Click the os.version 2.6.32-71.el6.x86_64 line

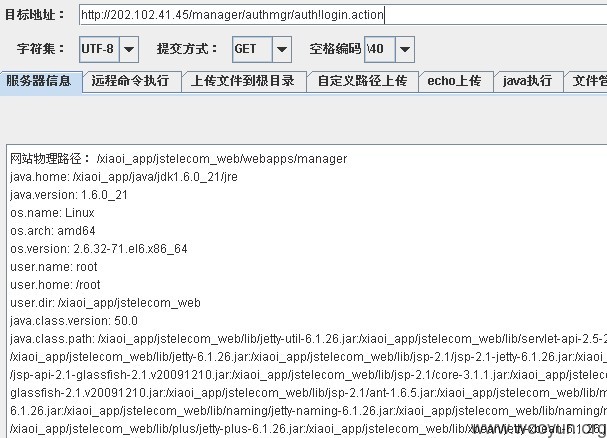click(x=99, y=249)
